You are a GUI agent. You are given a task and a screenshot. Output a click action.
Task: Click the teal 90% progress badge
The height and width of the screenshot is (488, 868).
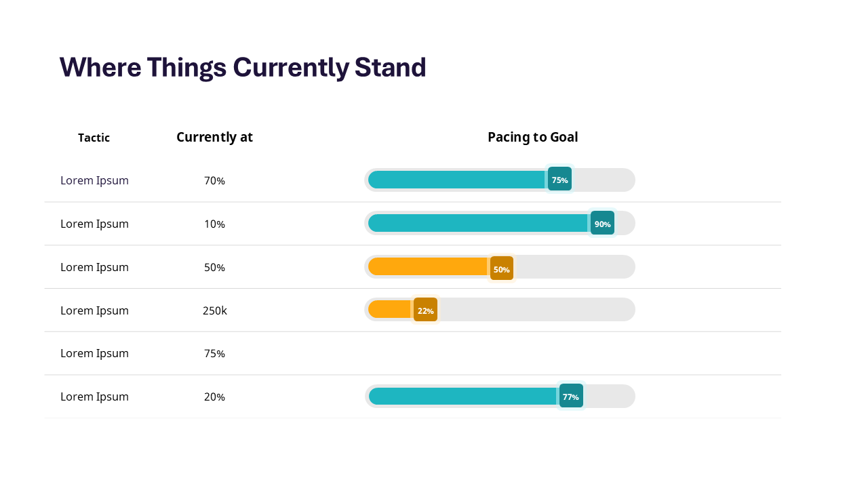[602, 223]
